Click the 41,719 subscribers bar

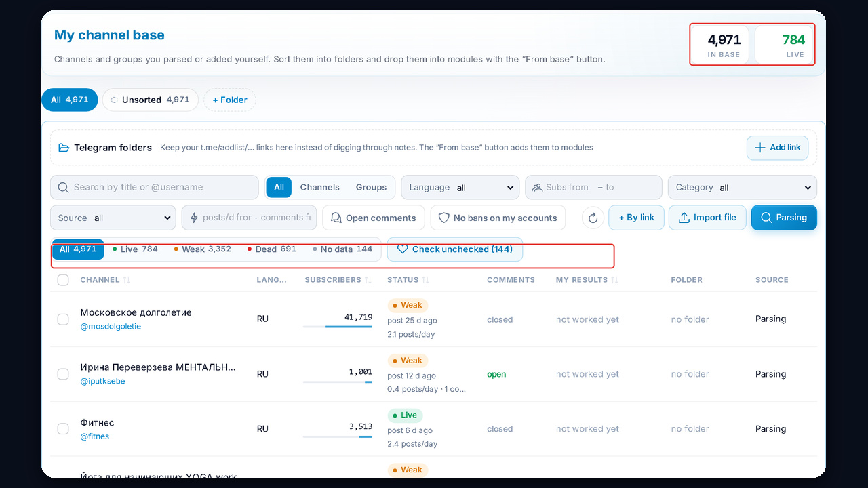pyautogui.click(x=338, y=327)
